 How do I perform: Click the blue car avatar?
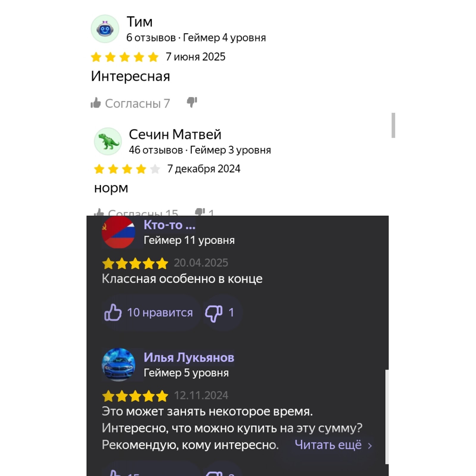118,365
